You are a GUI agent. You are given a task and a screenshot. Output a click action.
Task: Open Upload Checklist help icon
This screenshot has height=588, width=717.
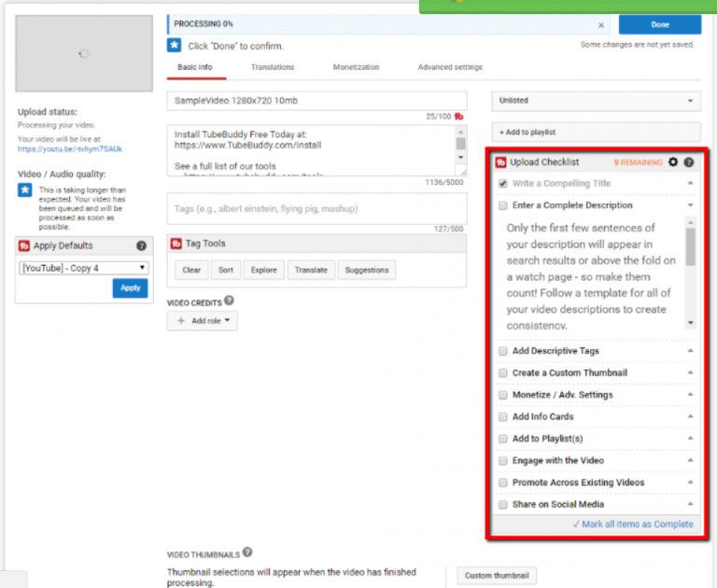689,161
